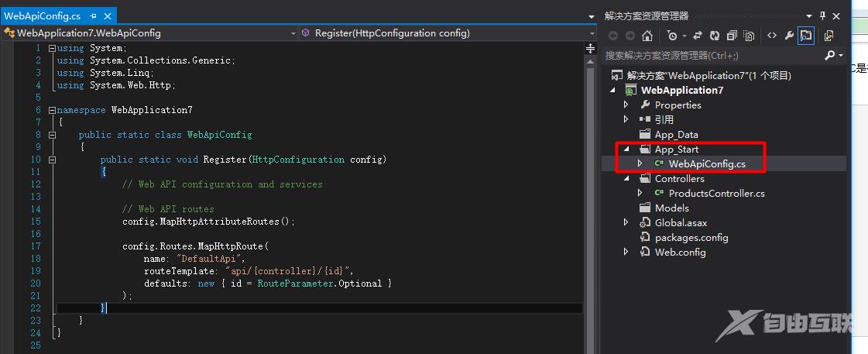Select packages.config in Solution Explorer
Viewport: 868px width, 354px height.
pos(691,238)
